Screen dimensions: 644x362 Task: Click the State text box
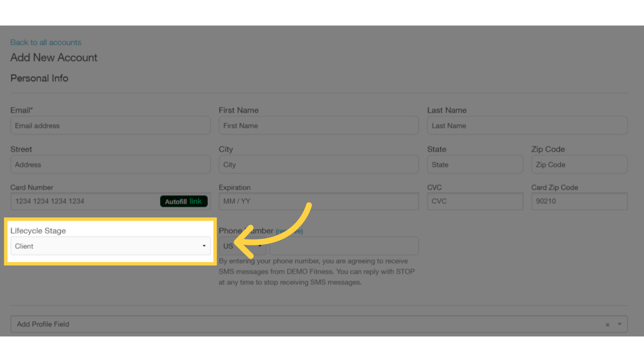click(x=475, y=164)
